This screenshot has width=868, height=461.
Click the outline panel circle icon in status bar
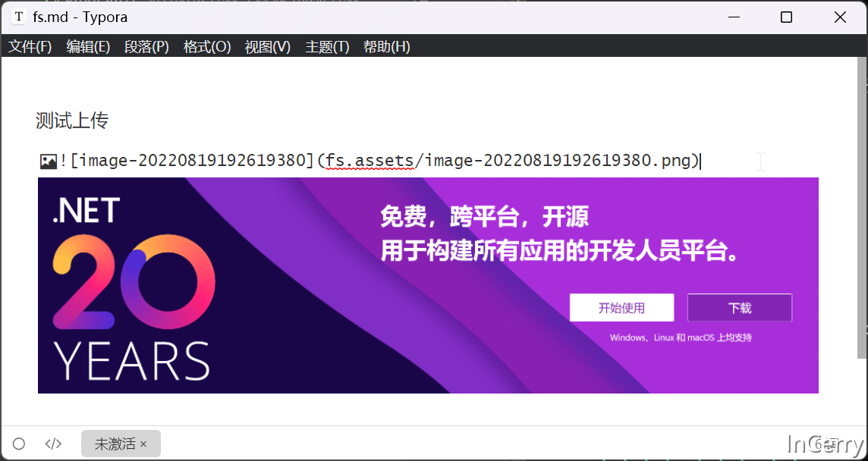[18, 443]
